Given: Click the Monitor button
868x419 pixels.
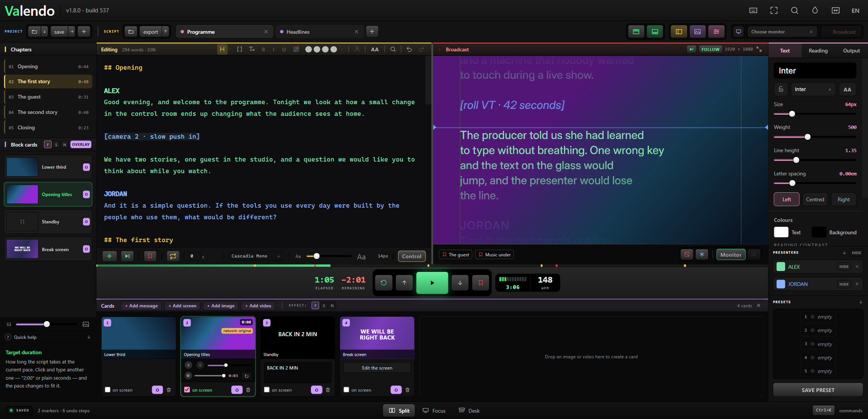Looking at the screenshot, I should click(731, 254).
